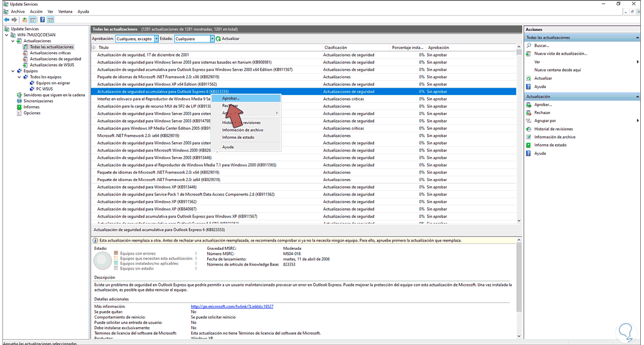Collapse the Todos los equipos node
This screenshot has height=345, width=644.
point(20,77)
